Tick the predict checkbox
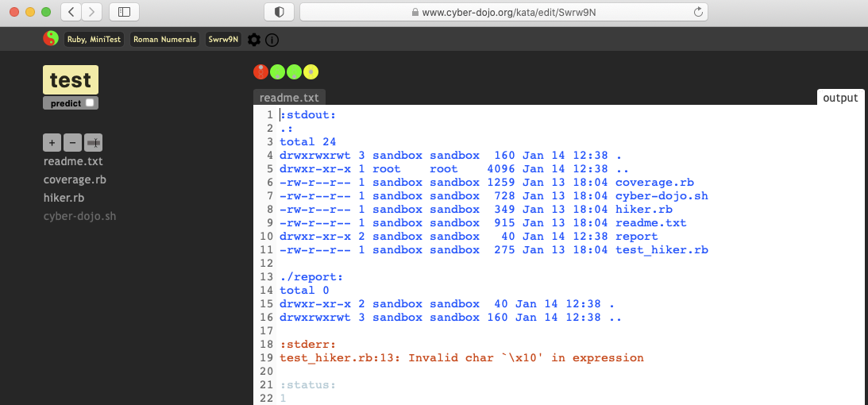The height and width of the screenshot is (405, 868). tap(90, 103)
